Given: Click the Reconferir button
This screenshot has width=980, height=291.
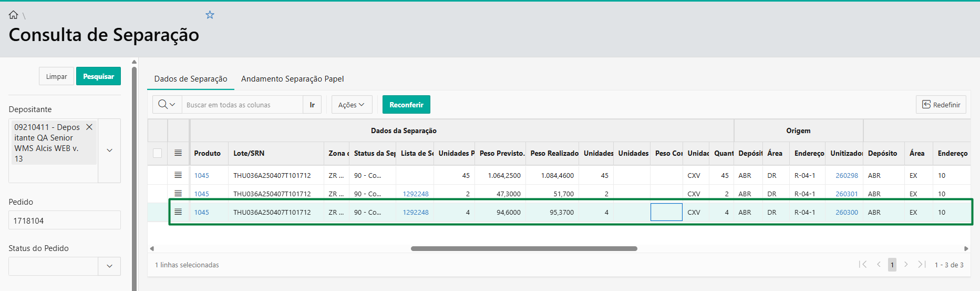Looking at the screenshot, I should tap(406, 105).
